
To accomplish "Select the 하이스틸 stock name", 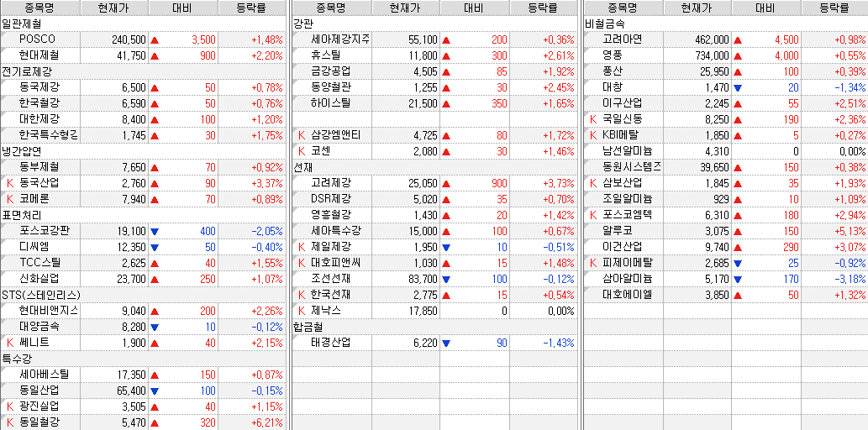I will (331, 103).
